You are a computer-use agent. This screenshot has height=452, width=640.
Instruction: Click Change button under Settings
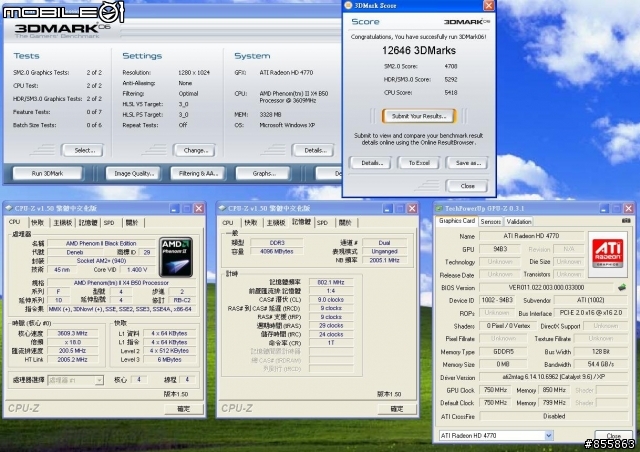195,150
